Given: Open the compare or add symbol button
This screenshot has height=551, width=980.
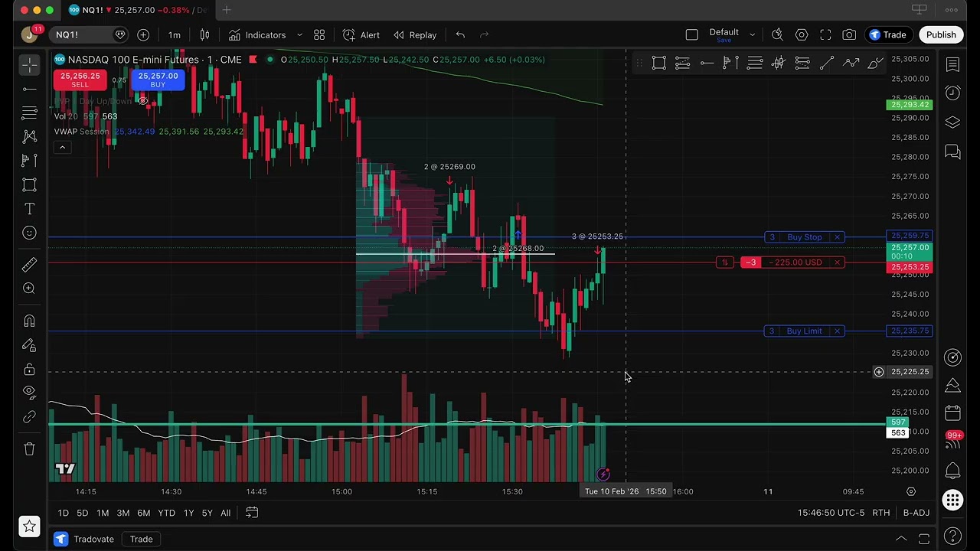Looking at the screenshot, I should (143, 34).
